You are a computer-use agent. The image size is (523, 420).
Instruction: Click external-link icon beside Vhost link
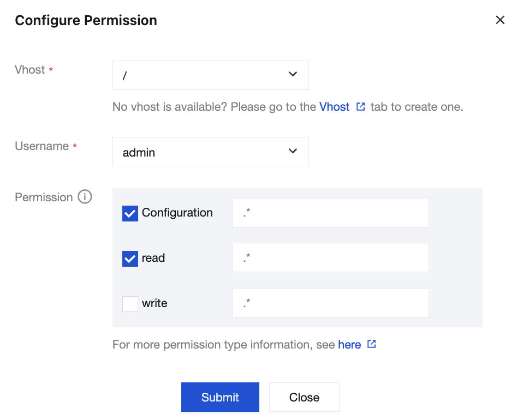coord(360,106)
